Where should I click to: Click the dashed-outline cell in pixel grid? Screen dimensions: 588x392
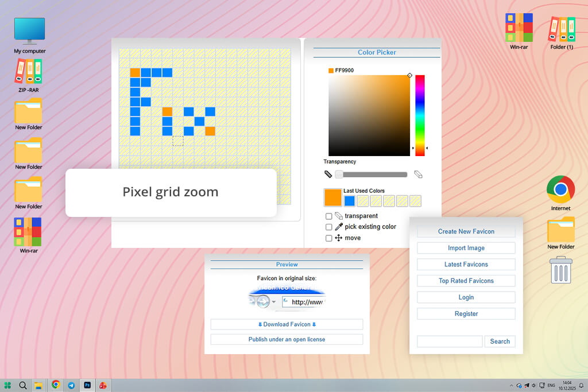178,141
